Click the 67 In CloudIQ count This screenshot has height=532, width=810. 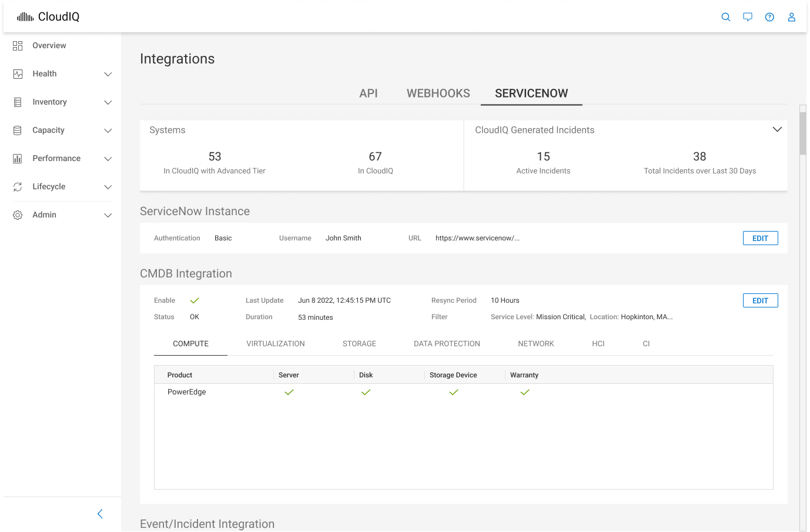[x=375, y=156]
